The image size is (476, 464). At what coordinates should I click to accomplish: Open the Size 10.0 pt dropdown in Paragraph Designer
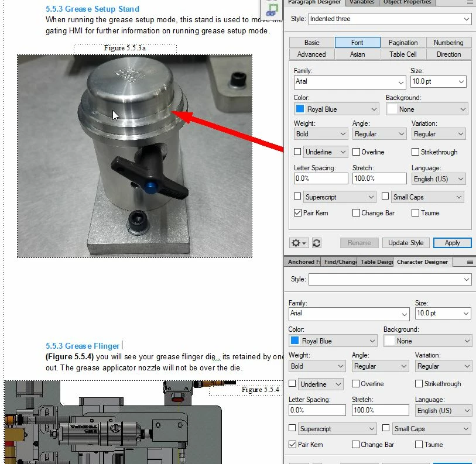439,82
